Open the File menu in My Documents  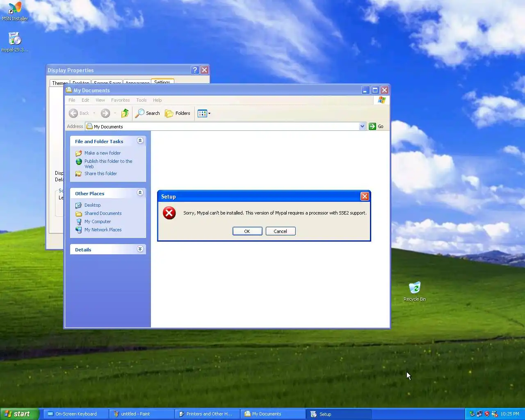pos(72,100)
